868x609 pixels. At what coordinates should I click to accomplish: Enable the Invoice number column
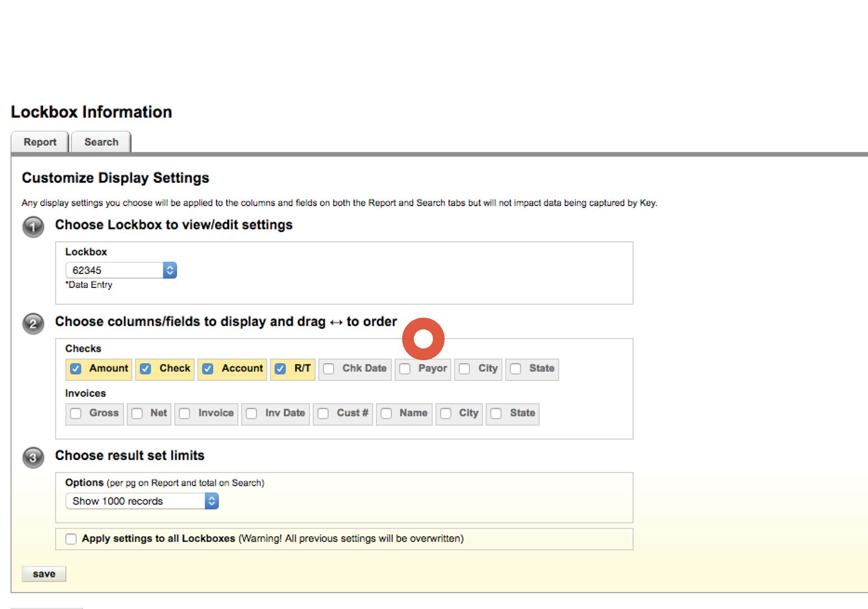[x=185, y=413]
